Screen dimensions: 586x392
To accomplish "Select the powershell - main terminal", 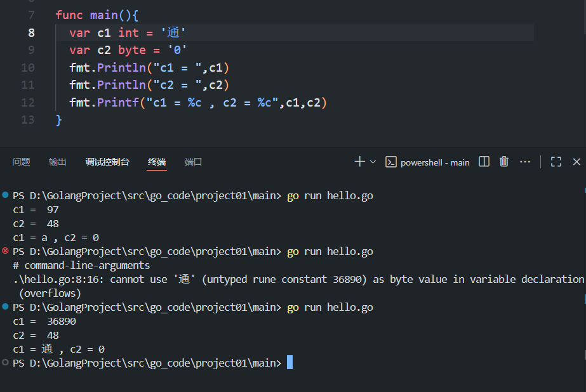I will (429, 162).
